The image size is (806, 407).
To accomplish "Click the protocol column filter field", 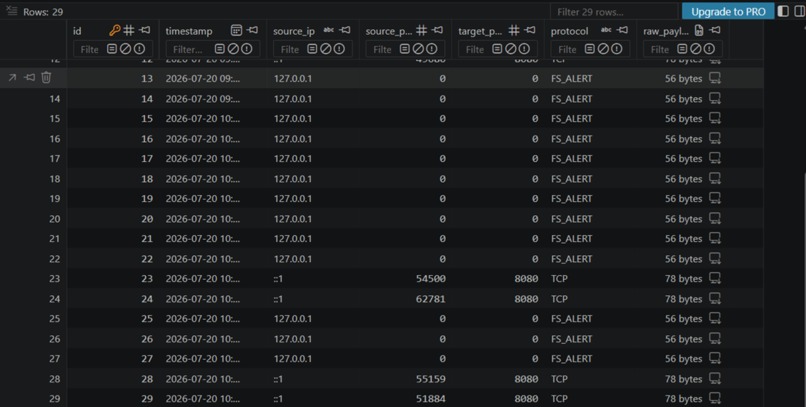I will [567, 49].
